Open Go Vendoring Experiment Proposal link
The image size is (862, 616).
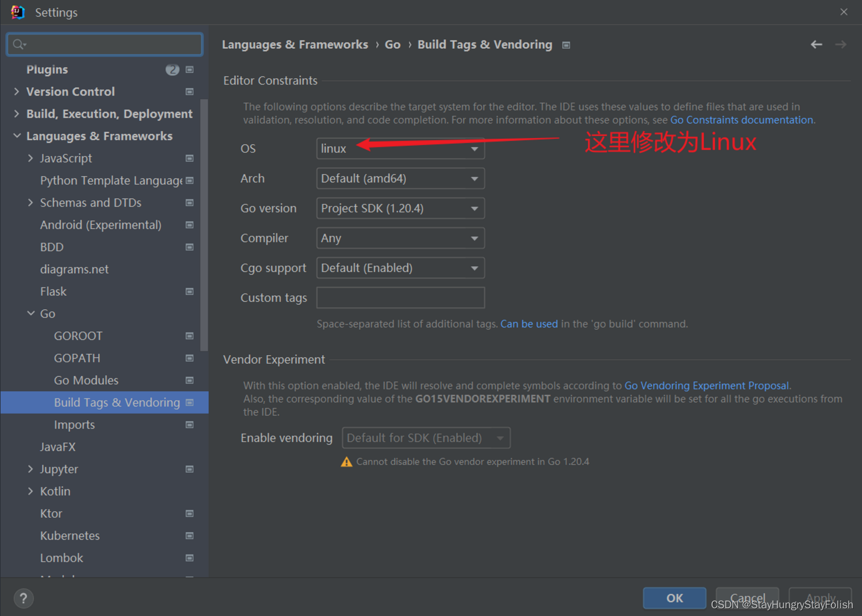[707, 385]
